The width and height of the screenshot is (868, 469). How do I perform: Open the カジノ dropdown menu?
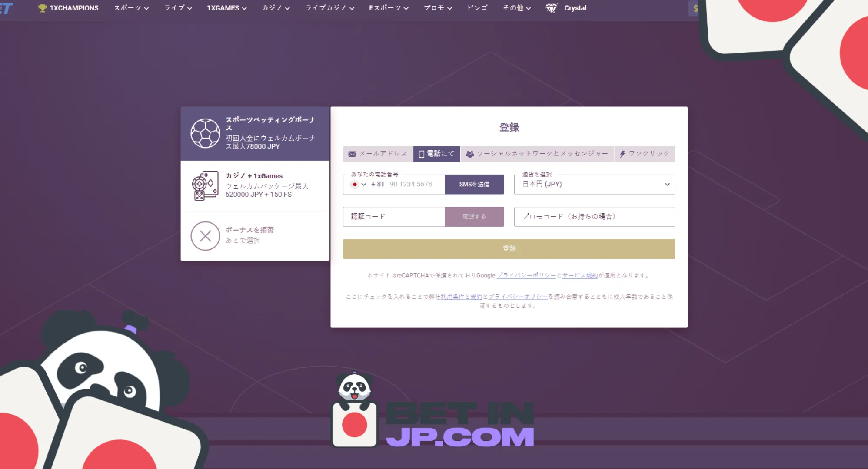276,8
